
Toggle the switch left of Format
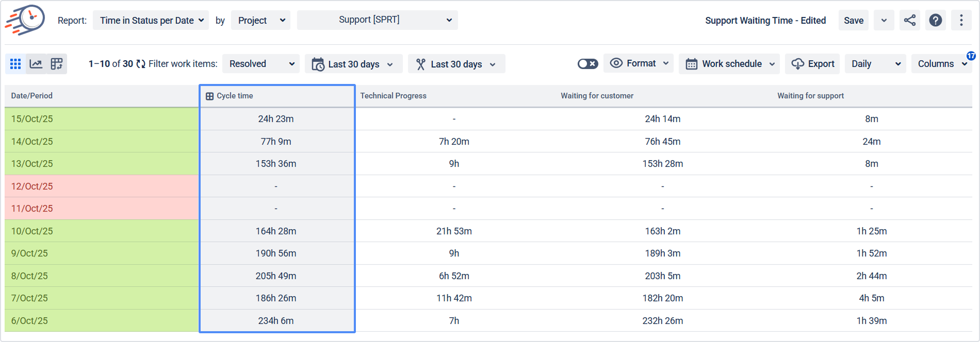click(x=588, y=64)
